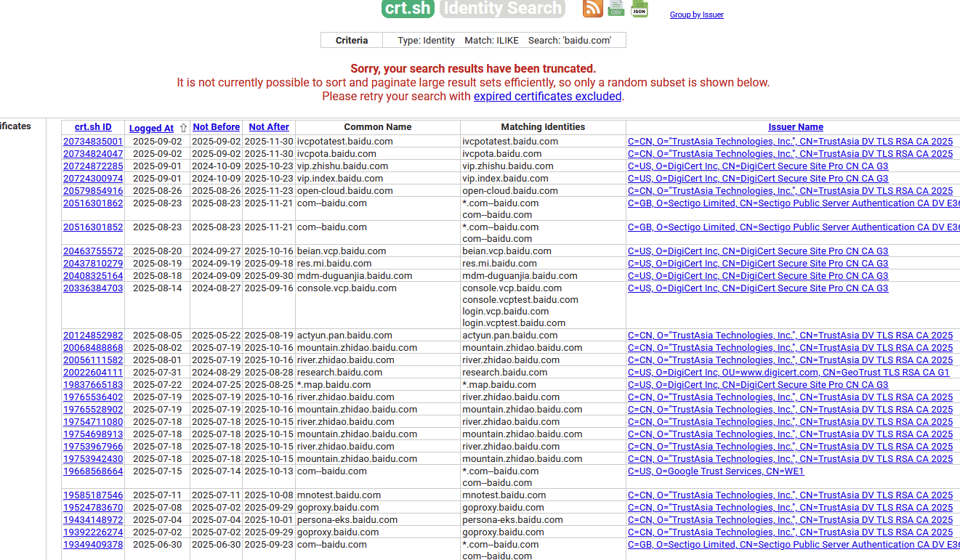Open Google Trust Services WE1 issuer link

[x=716, y=471]
